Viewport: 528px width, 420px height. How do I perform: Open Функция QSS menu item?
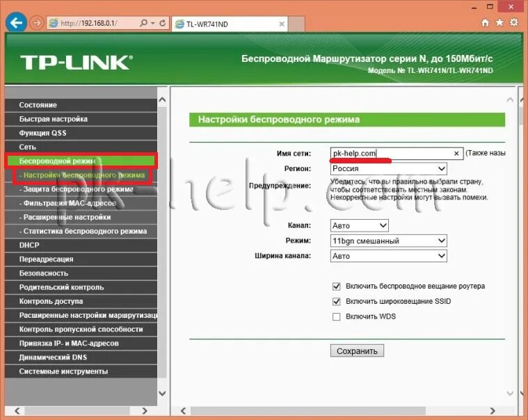coord(81,133)
